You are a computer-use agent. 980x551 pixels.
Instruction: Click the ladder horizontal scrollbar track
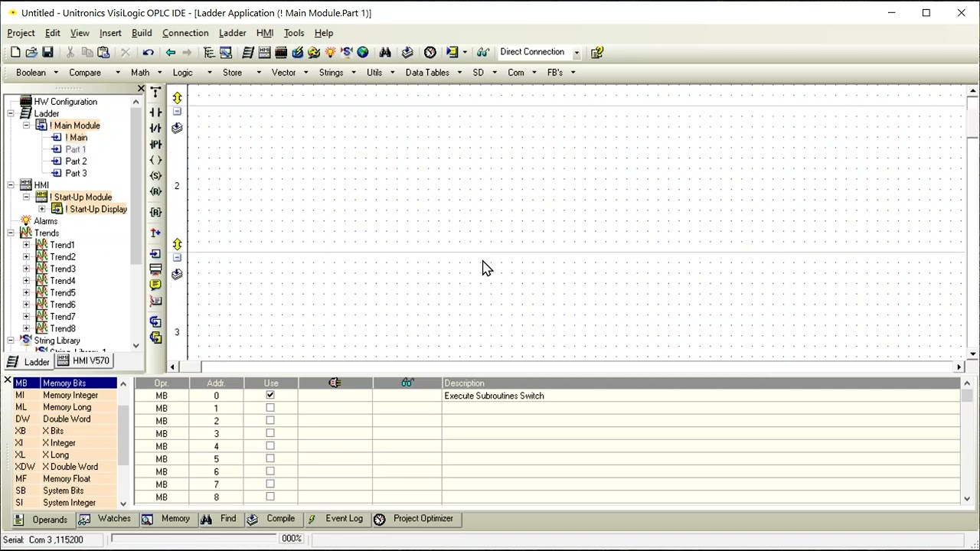coord(567,367)
